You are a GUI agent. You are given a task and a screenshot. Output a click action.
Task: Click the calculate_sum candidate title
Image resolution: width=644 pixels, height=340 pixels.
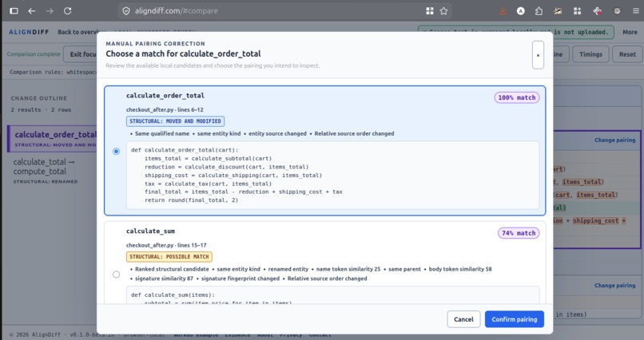[x=150, y=231]
